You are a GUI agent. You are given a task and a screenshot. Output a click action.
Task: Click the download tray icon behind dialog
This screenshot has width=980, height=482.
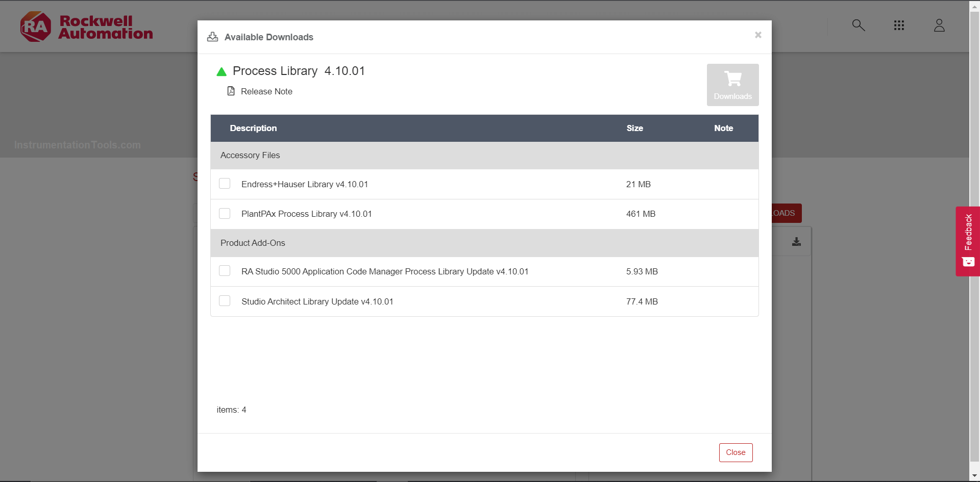796,242
